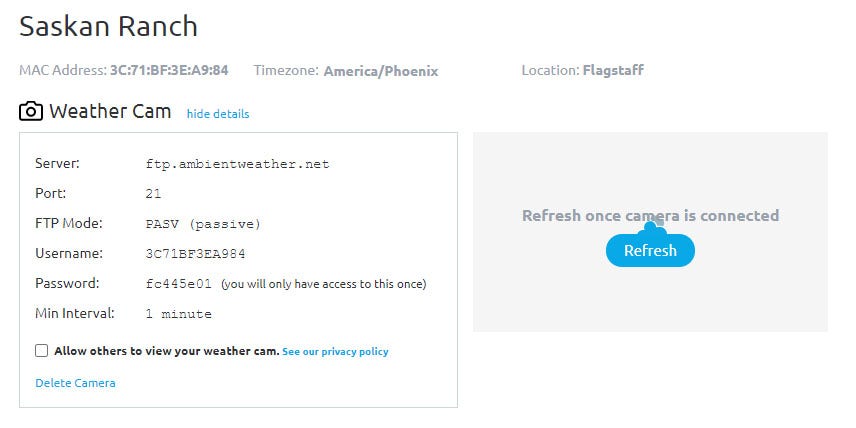Select the server text ftp.ambientweather.net
The height and width of the screenshot is (428, 856).
click(237, 164)
